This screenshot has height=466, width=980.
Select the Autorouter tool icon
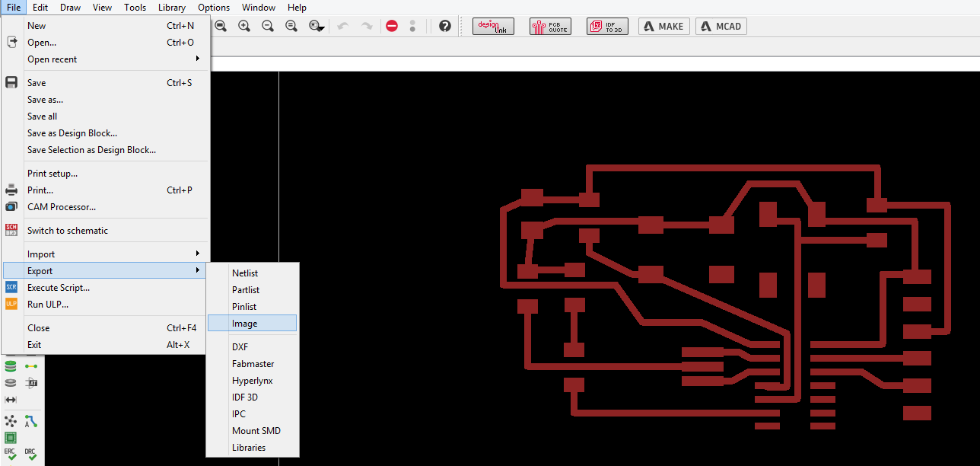[x=31, y=421]
